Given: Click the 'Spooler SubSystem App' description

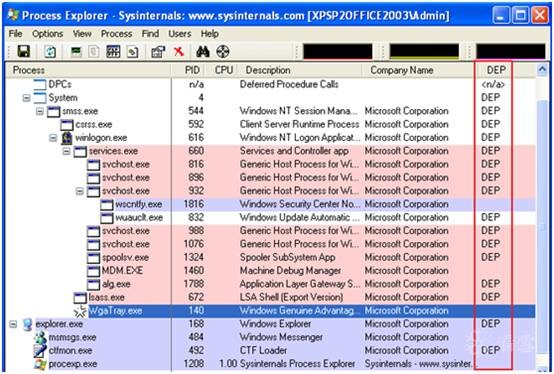Looking at the screenshot, I should (x=287, y=258).
